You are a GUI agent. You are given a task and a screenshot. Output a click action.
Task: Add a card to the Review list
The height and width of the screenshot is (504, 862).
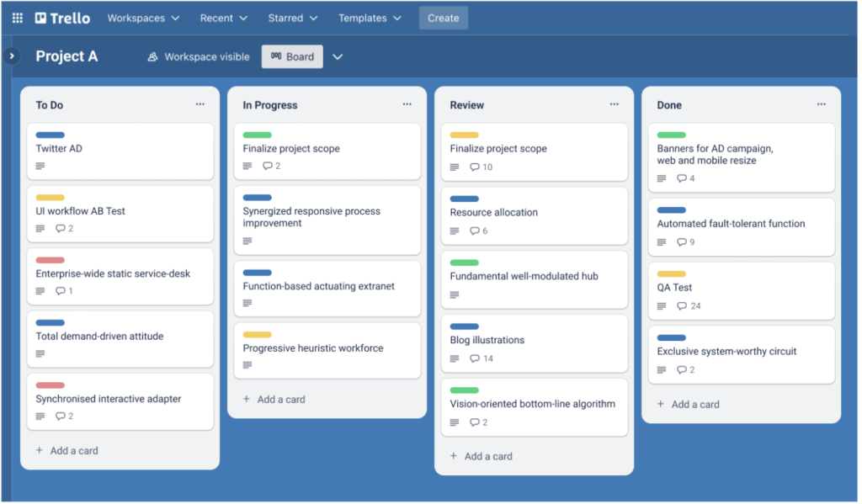pos(481,456)
